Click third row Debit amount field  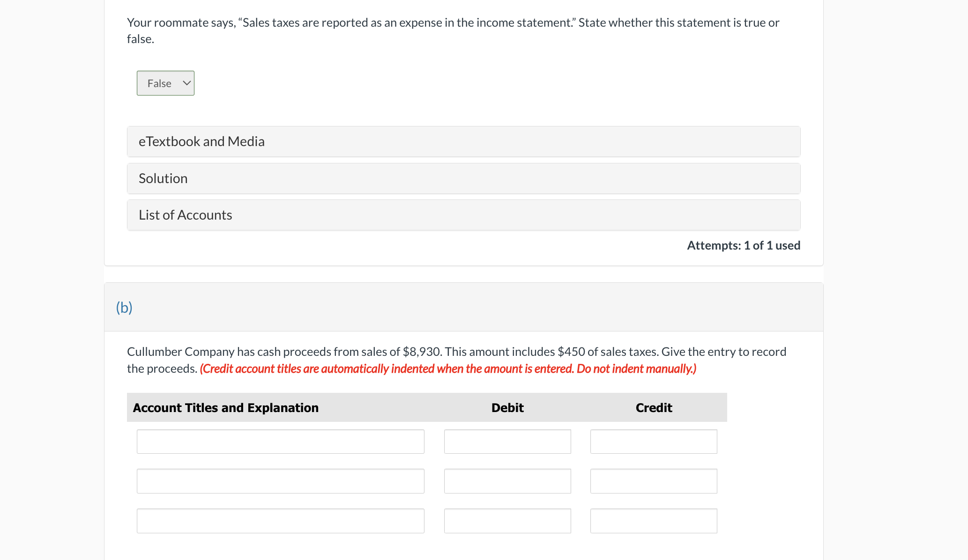coord(507,521)
